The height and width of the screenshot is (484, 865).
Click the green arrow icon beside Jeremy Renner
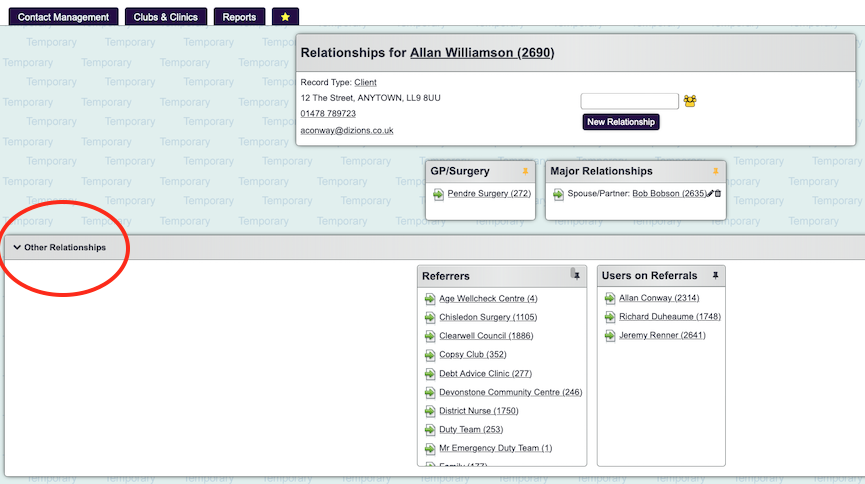[x=610, y=336]
